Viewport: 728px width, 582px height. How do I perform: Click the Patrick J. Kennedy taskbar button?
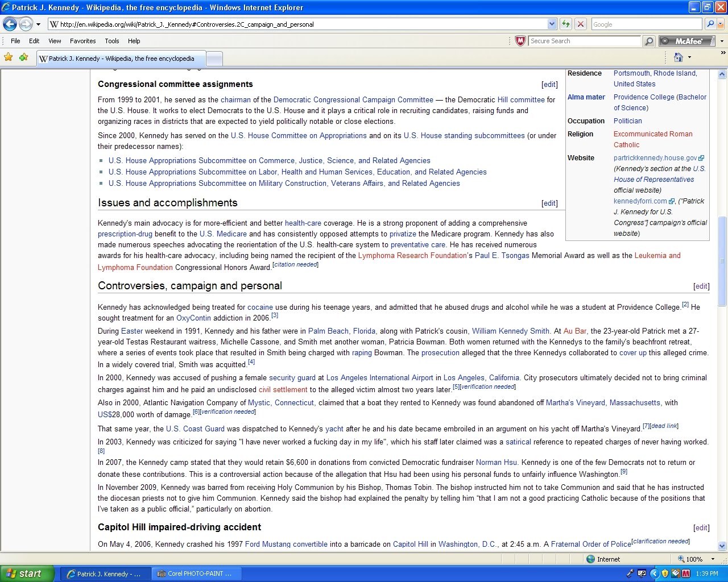click(x=105, y=573)
